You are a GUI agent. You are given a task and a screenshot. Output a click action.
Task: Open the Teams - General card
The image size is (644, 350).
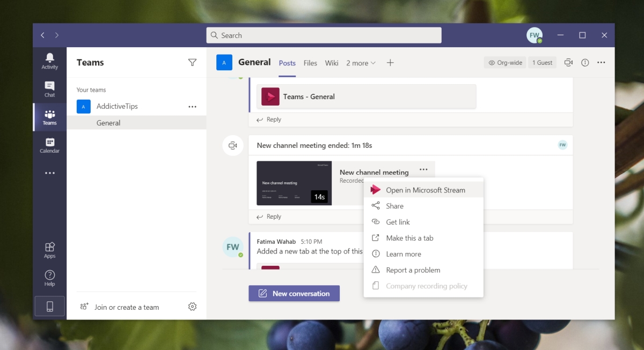tap(367, 96)
